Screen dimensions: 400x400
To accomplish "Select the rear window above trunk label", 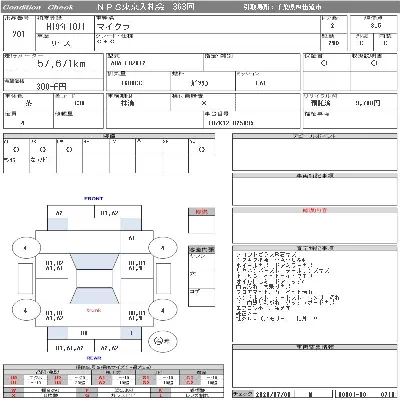I will (x=95, y=296).
